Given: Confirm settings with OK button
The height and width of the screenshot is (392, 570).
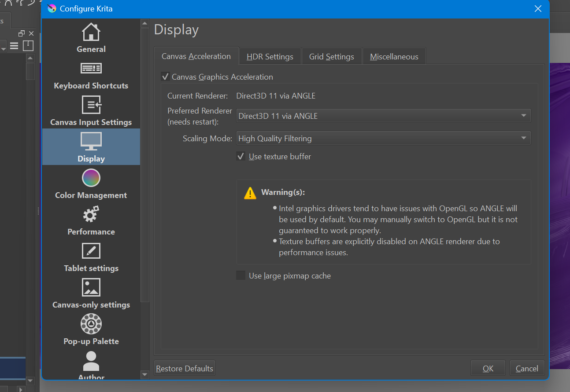Looking at the screenshot, I should (x=488, y=368).
